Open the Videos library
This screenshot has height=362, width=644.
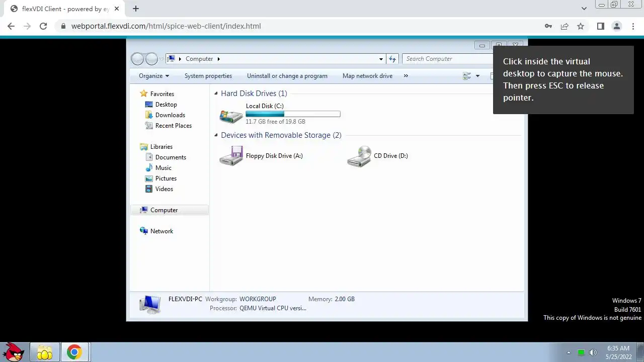coord(164,189)
